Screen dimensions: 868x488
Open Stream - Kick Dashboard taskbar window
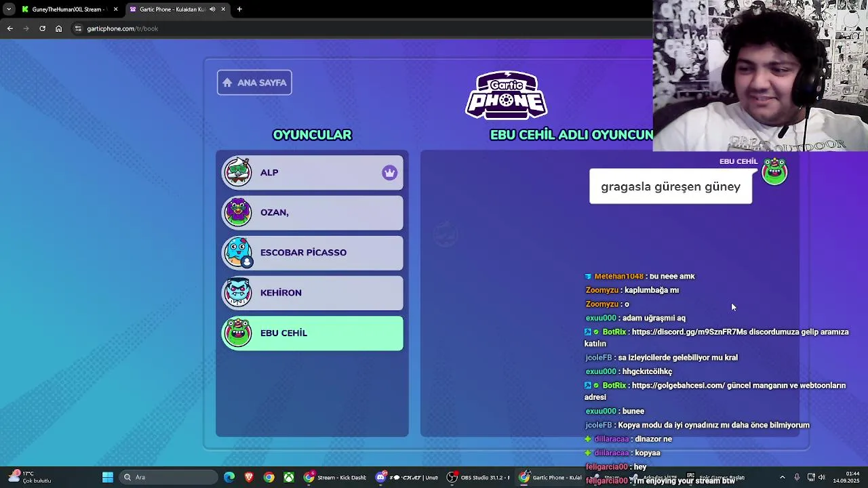click(336, 477)
